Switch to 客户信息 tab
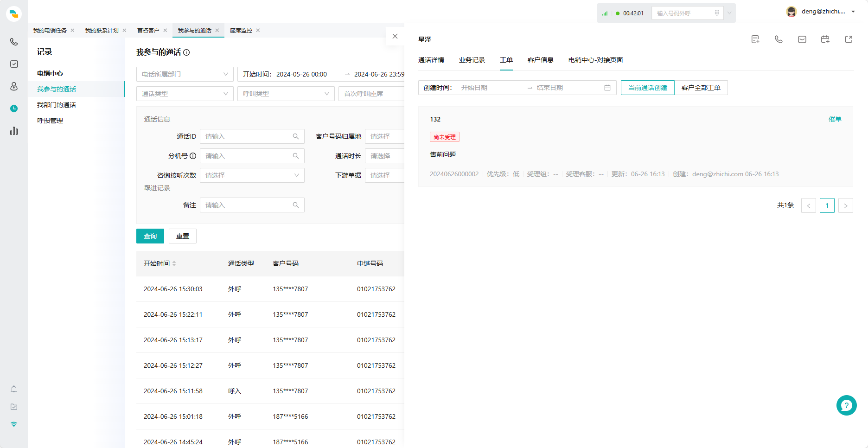Image resolution: width=868 pixels, height=448 pixels. pyautogui.click(x=541, y=60)
